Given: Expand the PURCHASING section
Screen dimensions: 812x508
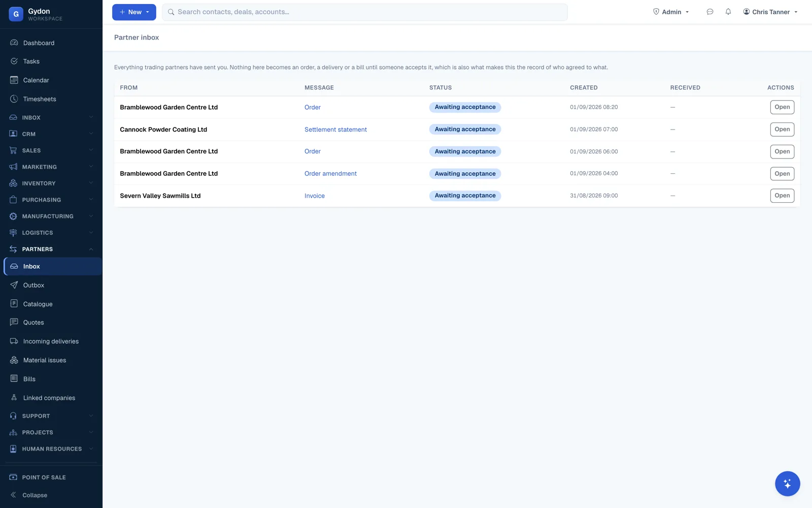Looking at the screenshot, I should (51, 200).
